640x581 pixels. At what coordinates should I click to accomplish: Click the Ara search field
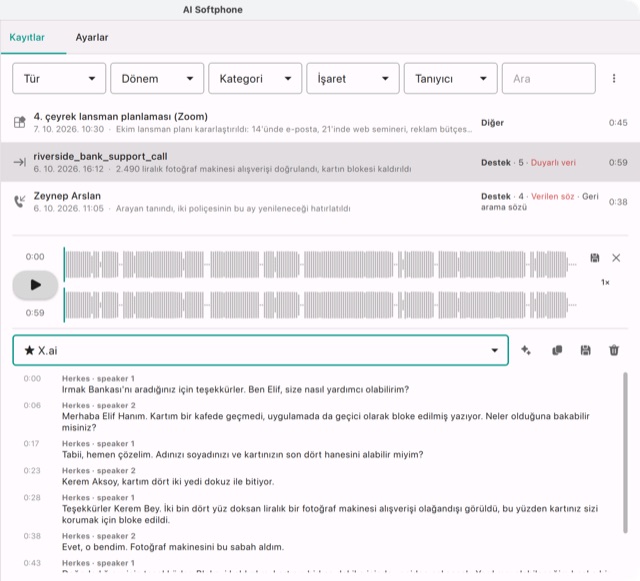tap(549, 78)
